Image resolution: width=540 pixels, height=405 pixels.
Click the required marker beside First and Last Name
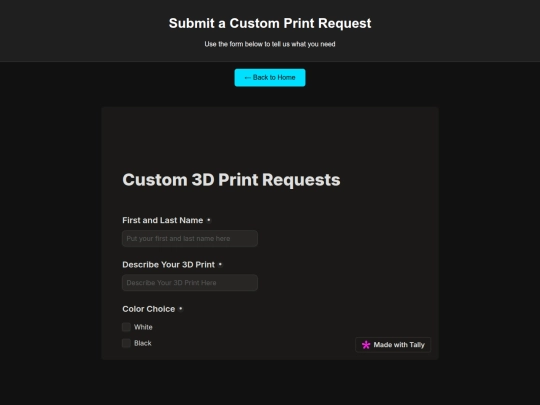coord(209,220)
